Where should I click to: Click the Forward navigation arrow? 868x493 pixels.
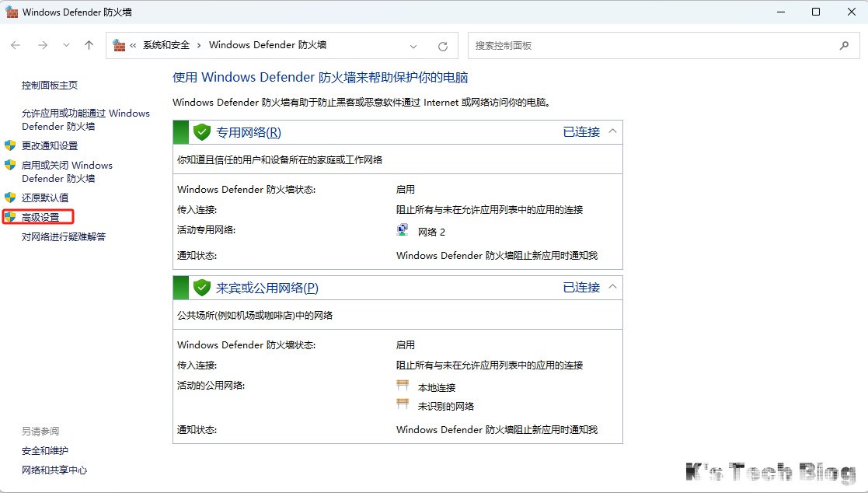(43, 46)
